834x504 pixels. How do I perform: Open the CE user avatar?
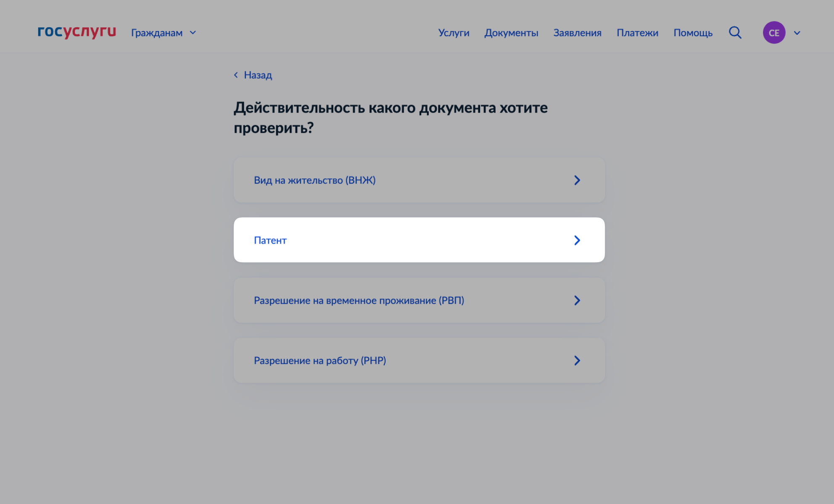pos(774,32)
